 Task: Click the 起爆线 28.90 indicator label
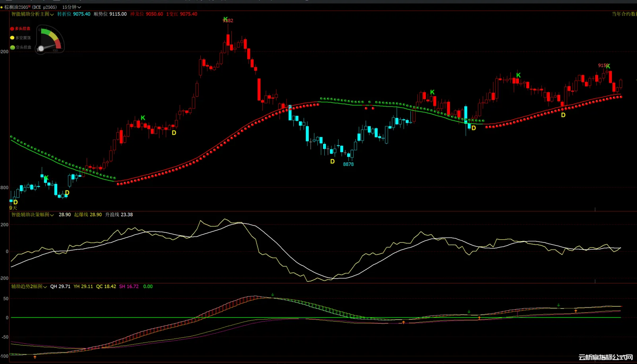88,215
